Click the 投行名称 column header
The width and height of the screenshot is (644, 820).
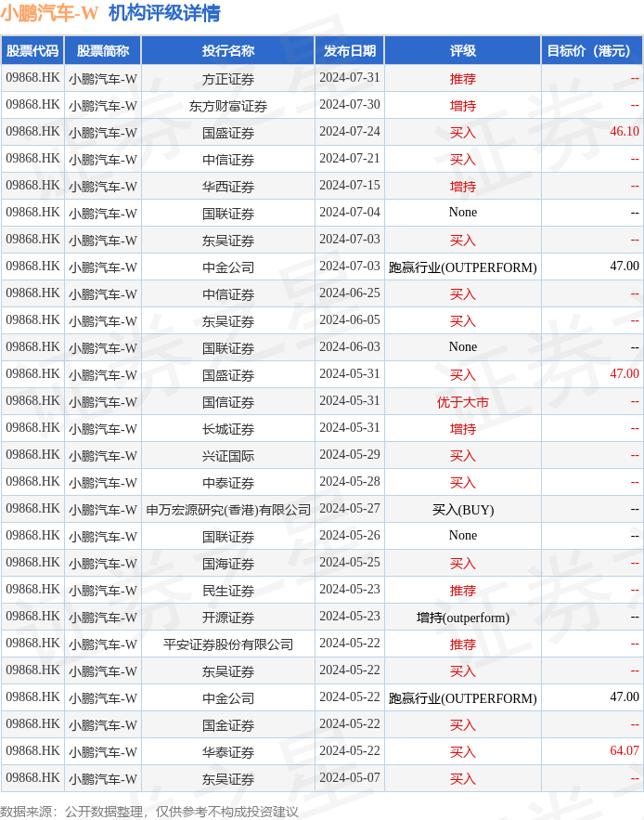228,51
